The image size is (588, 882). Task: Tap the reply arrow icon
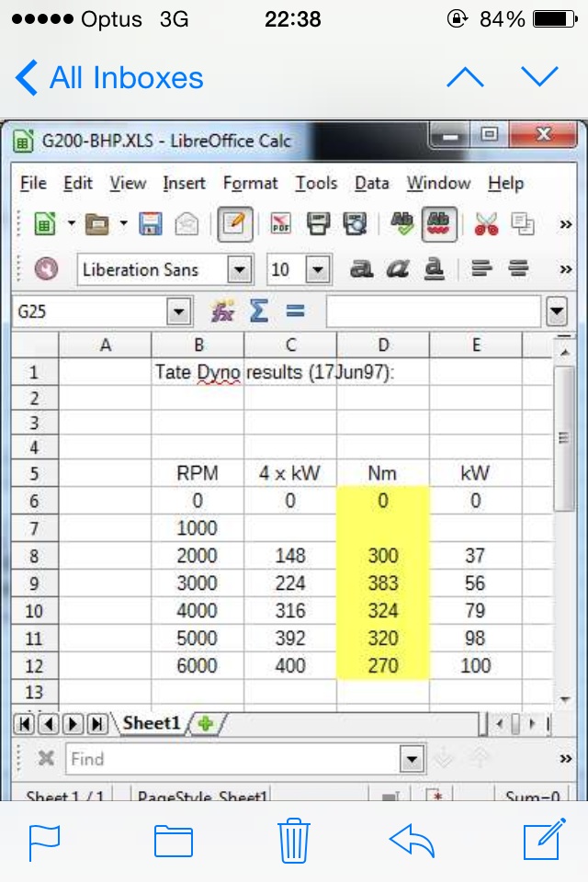(411, 841)
